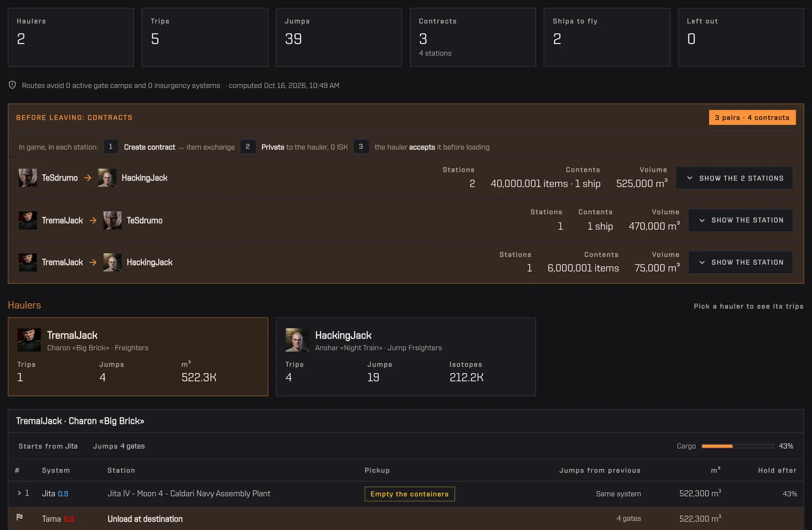Expand Show the station for TremalJack → HackingJack
Image resolution: width=812 pixels, height=530 pixels.
740,262
